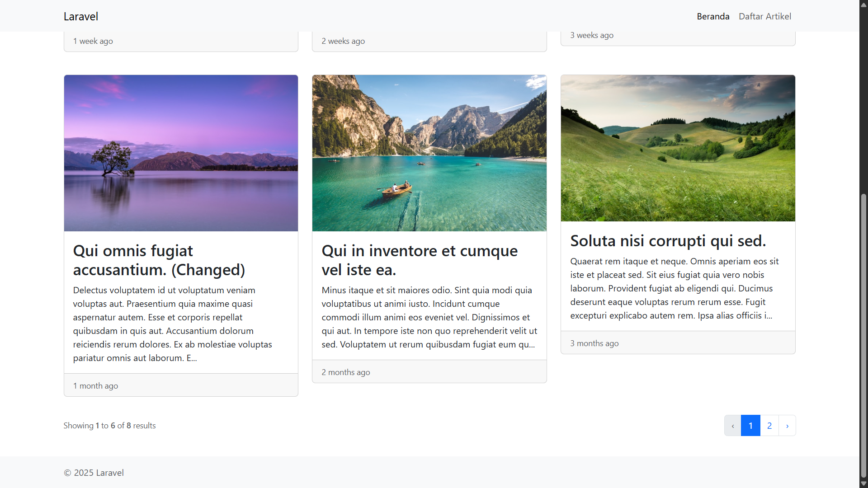
Task: Select page 1 in pagination
Action: (751, 426)
